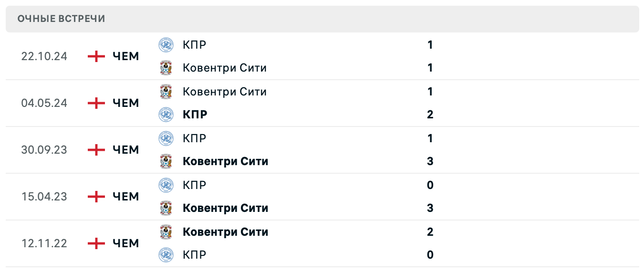644x273 pixels.
Task: Click the England flag beside the 22.10.24 match
Action: click(x=96, y=56)
